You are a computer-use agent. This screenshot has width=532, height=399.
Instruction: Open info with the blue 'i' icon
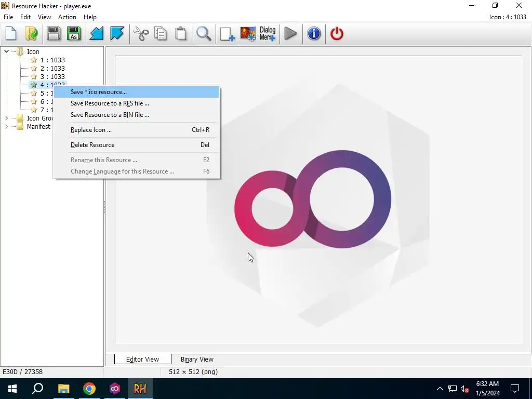pyautogui.click(x=314, y=34)
